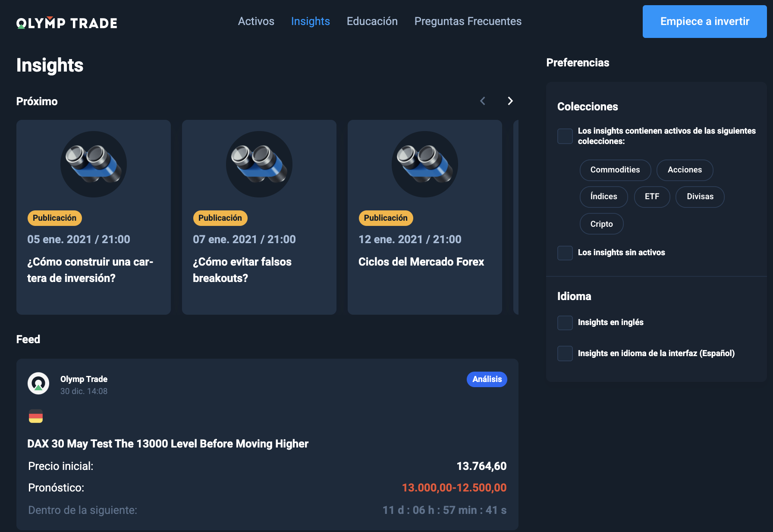Select the Commodities collection chip

tap(615, 170)
